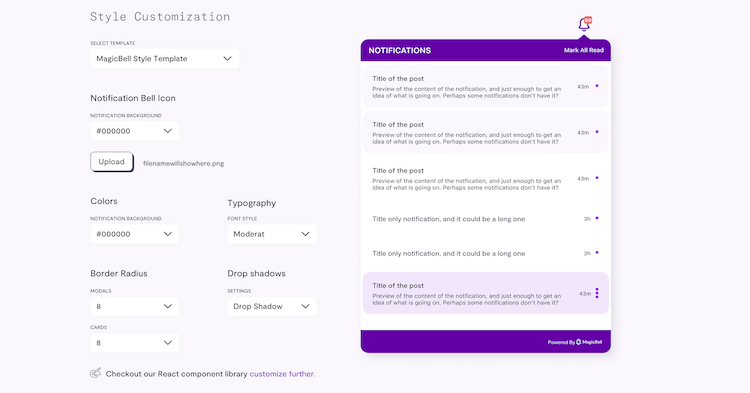Open the three-dot menu on highlighted notification
The height and width of the screenshot is (393, 750).
click(x=597, y=293)
